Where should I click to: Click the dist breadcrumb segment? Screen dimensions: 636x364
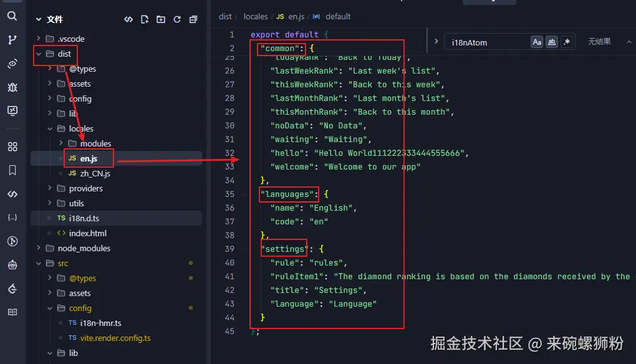[225, 17]
